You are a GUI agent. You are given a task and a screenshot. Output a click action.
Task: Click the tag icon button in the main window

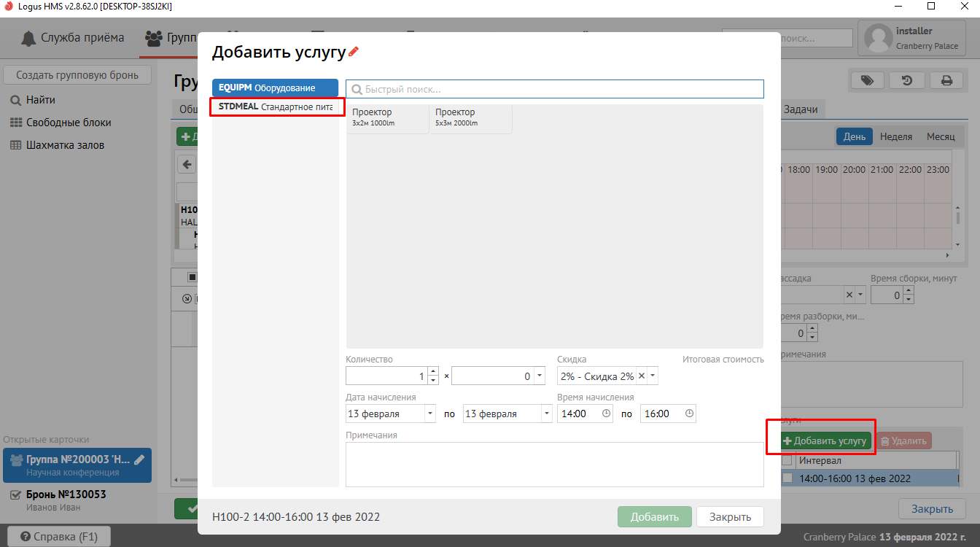point(867,81)
